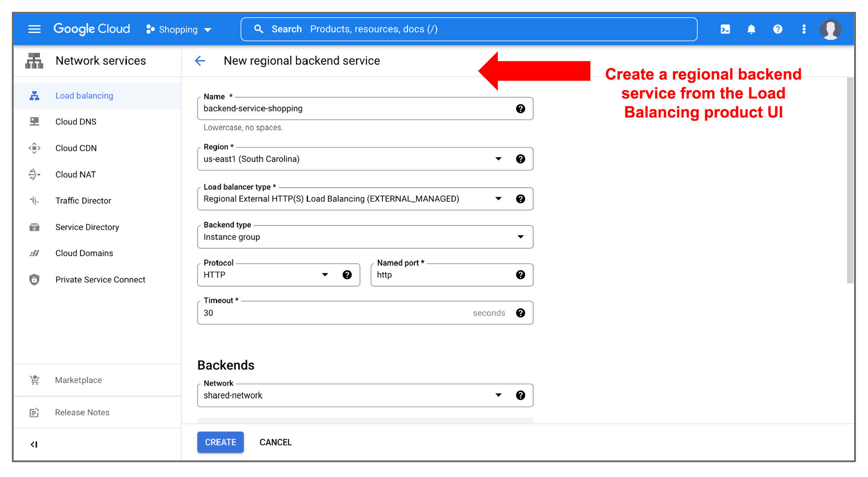Screen dimensions: 868x477
Task: Click the CANCEL button
Action: pos(275,442)
